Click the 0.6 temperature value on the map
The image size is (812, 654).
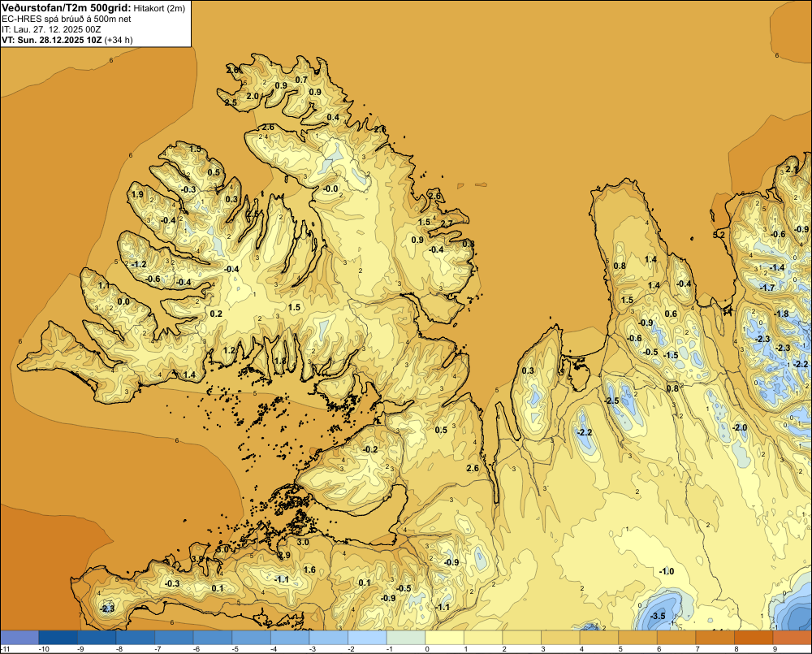pyautogui.click(x=671, y=314)
